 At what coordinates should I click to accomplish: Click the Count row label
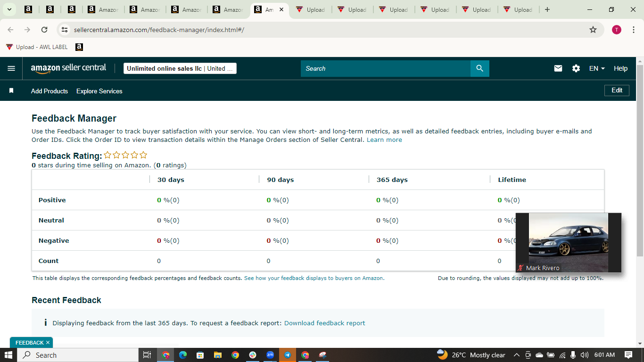[x=49, y=261]
